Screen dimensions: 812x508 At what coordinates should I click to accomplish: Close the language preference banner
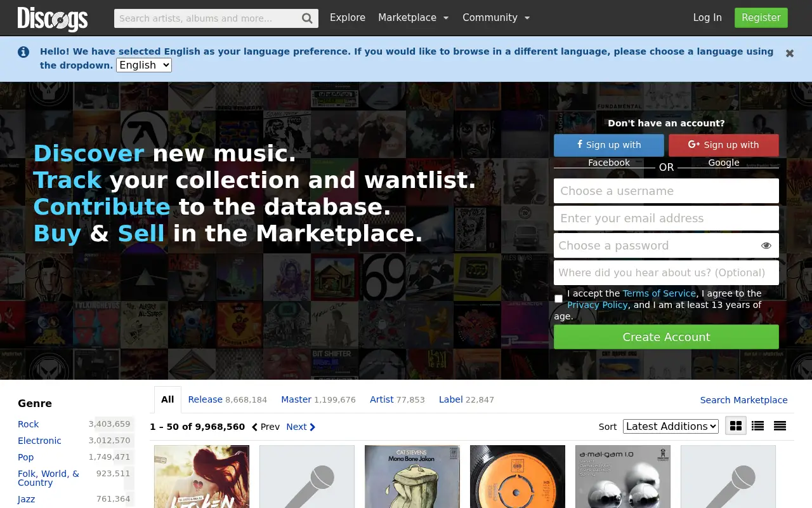(x=790, y=53)
